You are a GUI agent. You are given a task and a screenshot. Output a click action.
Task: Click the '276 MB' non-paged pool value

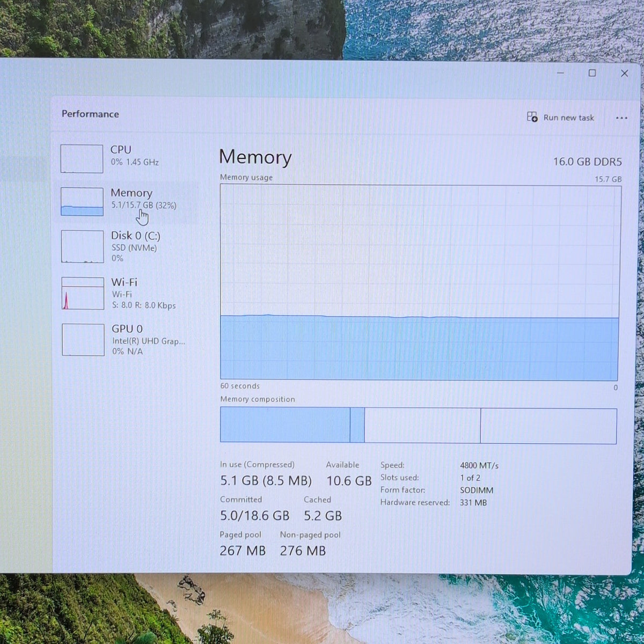coord(303,551)
